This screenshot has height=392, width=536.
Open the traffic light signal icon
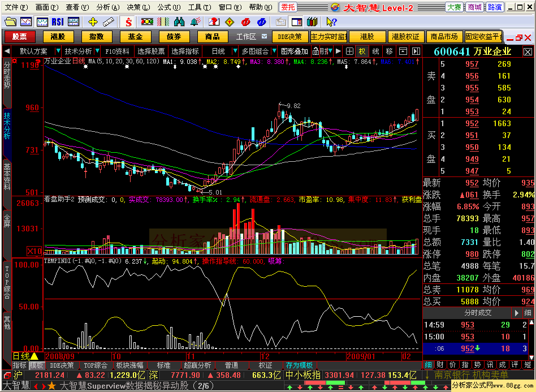[147, 22]
